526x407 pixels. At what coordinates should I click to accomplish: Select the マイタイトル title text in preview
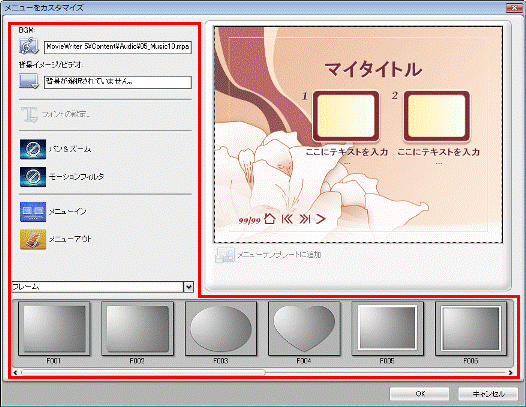pyautogui.click(x=373, y=69)
